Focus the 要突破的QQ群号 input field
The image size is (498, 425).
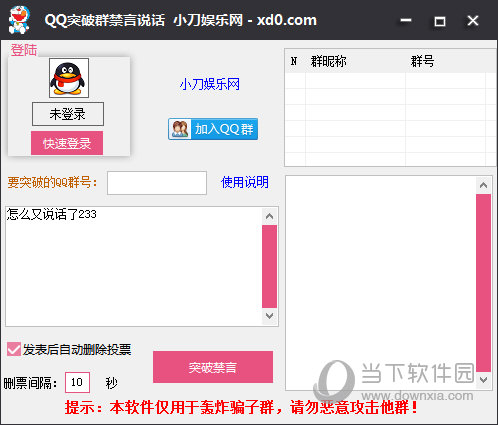click(157, 183)
